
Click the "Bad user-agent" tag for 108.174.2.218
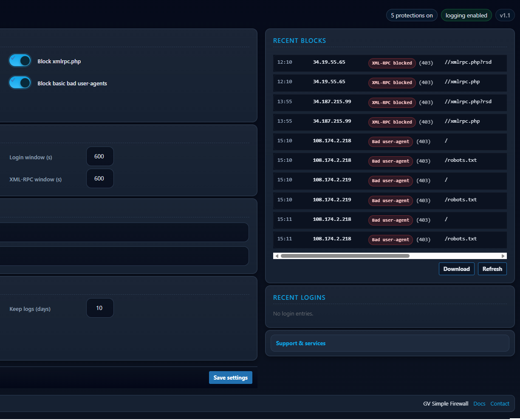(x=390, y=141)
